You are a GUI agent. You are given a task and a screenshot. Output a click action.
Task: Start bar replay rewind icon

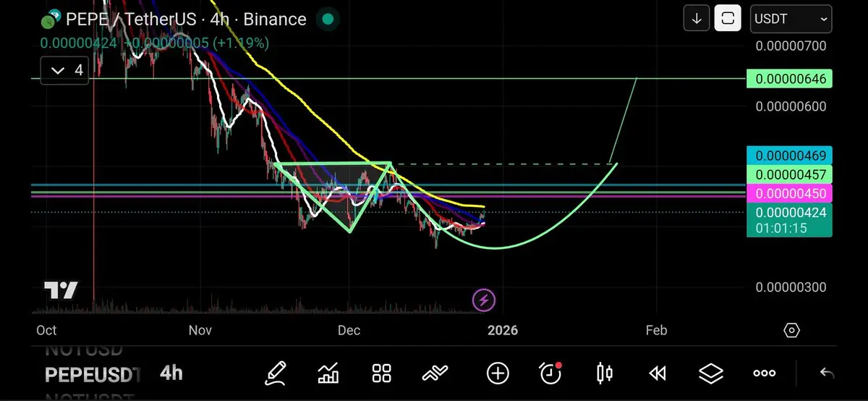pos(657,373)
